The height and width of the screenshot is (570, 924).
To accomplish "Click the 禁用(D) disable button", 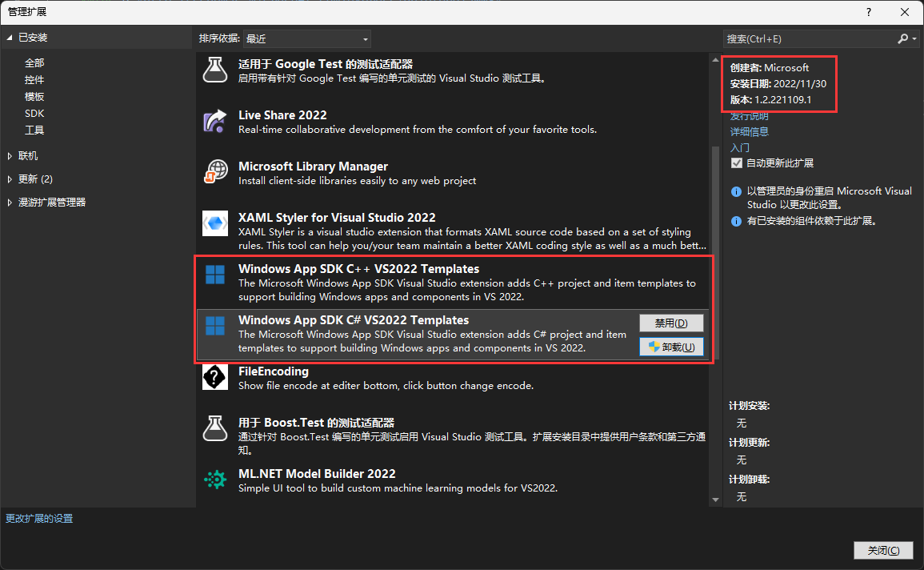I will click(671, 323).
